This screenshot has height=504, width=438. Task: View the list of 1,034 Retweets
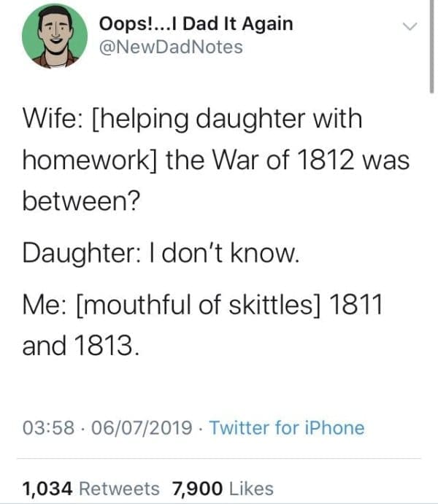91,488
